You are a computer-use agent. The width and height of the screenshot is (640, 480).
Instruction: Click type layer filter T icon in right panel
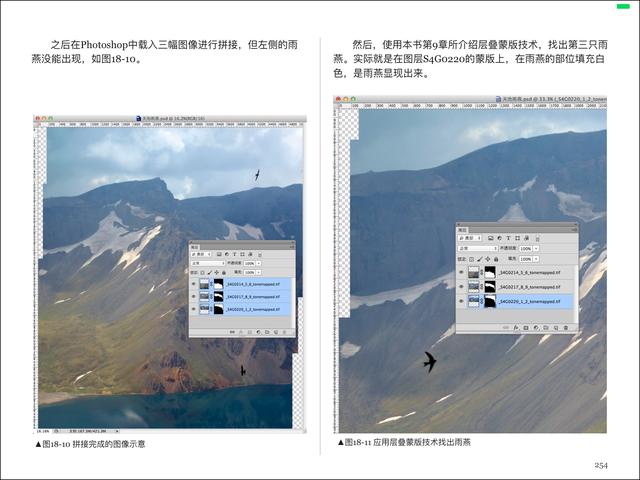point(507,238)
